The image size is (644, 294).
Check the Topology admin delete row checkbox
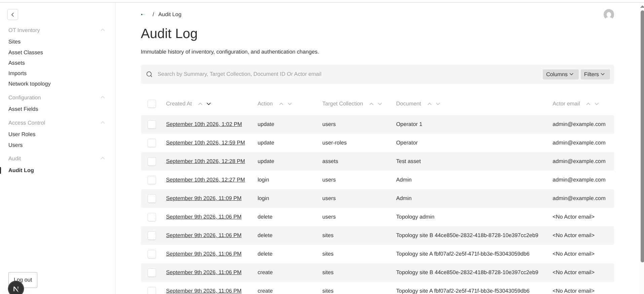pos(152,217)
